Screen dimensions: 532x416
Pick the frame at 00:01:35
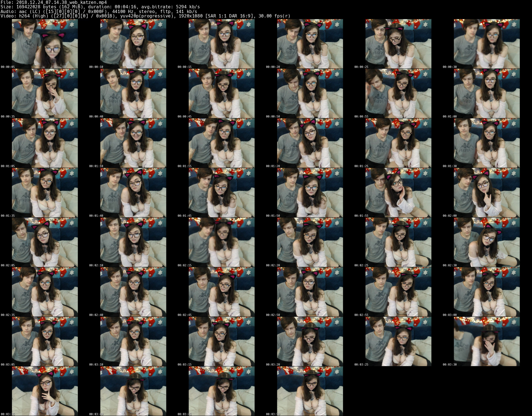45,193
